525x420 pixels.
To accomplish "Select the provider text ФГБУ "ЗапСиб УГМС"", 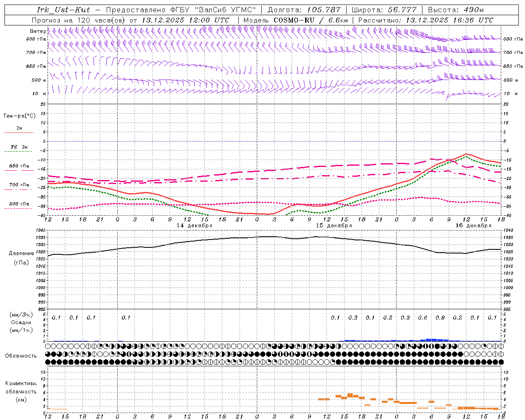I will point(213,10).
